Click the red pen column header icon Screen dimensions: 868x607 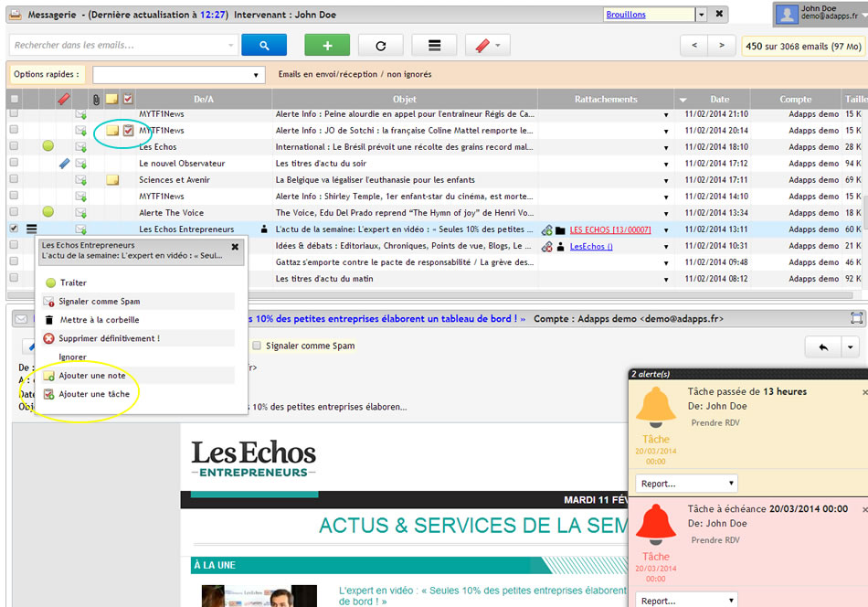[x=64, y=99]
